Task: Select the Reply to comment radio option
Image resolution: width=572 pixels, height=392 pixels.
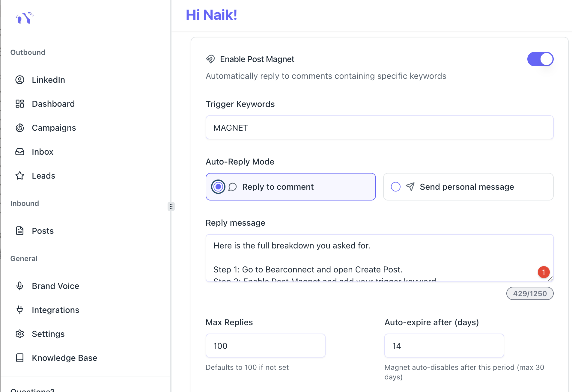Action: point(218,187)
